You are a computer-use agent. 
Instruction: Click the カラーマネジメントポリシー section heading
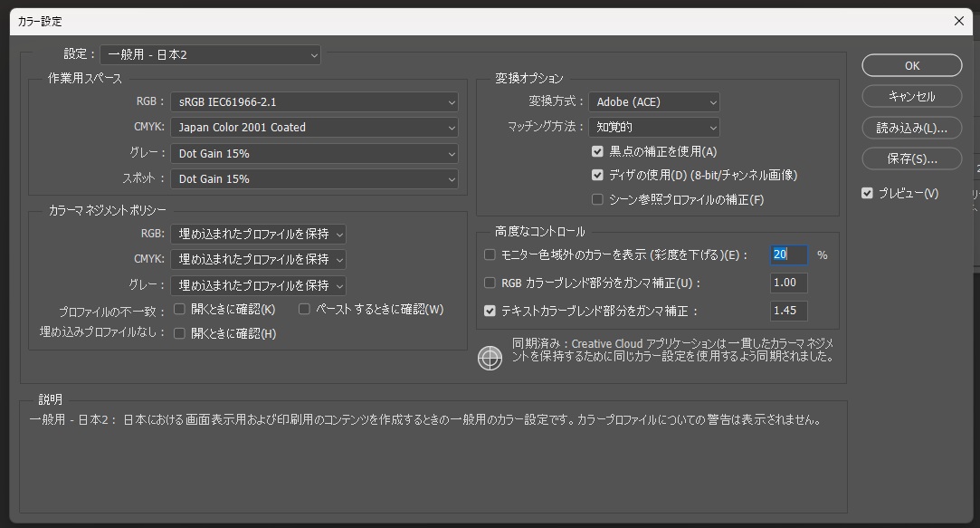point(108,211)
